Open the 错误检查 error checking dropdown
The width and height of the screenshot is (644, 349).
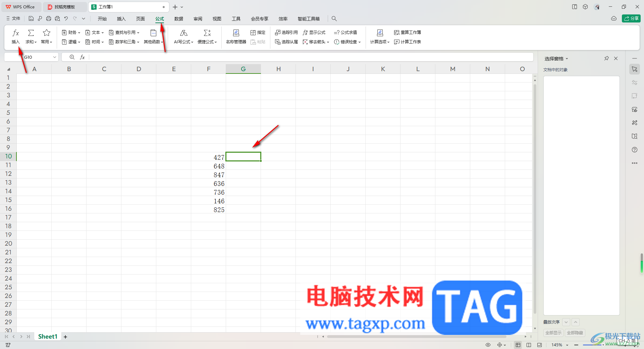coord(347,42)
